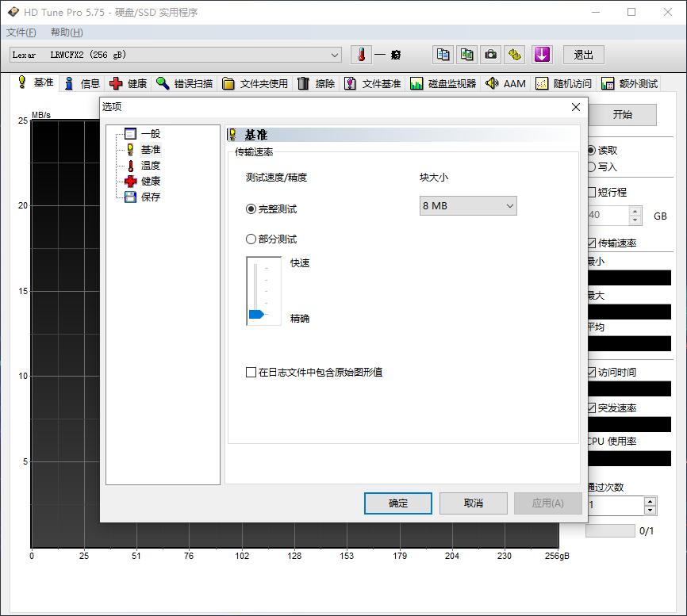Open the options tools icon in toolbar
The width and height of the screenshot is (687, 616).
coord(516,55)
